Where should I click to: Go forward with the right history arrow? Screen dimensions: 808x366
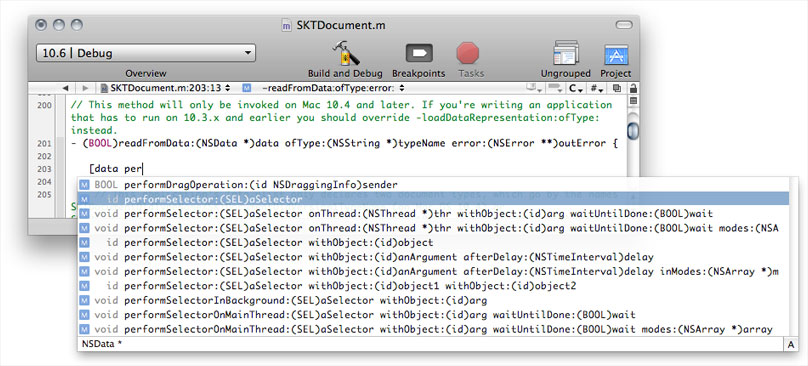pos(86,88)
